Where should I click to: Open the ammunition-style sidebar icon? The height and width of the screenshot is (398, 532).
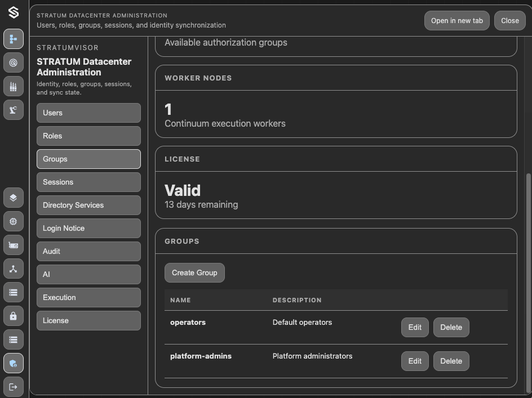14,87
